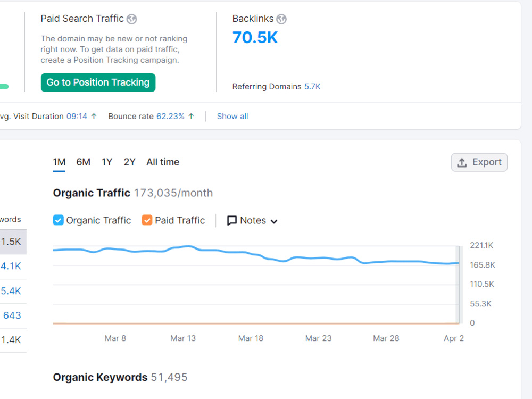Image resolution: width=532 pixels, height=399 pixels.
Task: Click the 221.1K y-axis label
Action: click(x=481, y=245)
